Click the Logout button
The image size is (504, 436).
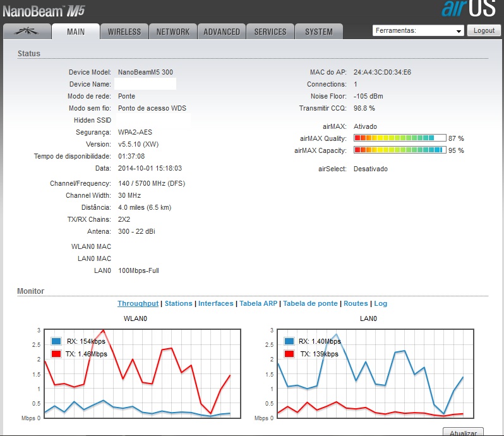(484, 30)
